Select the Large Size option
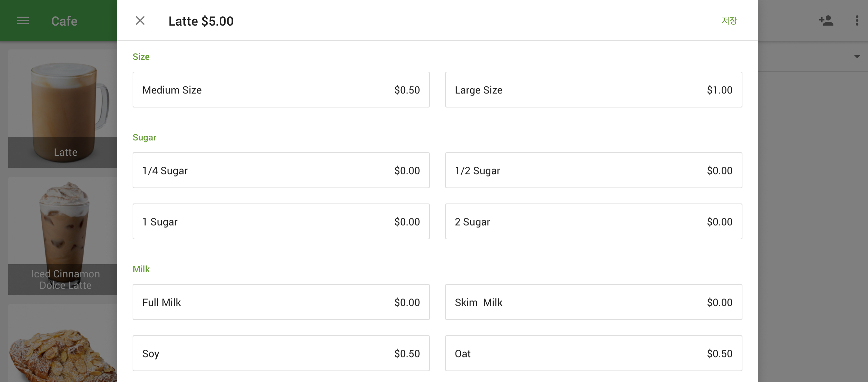Viewport: 868px width, 382px height. pyautogui.click(x=593, y=90)
